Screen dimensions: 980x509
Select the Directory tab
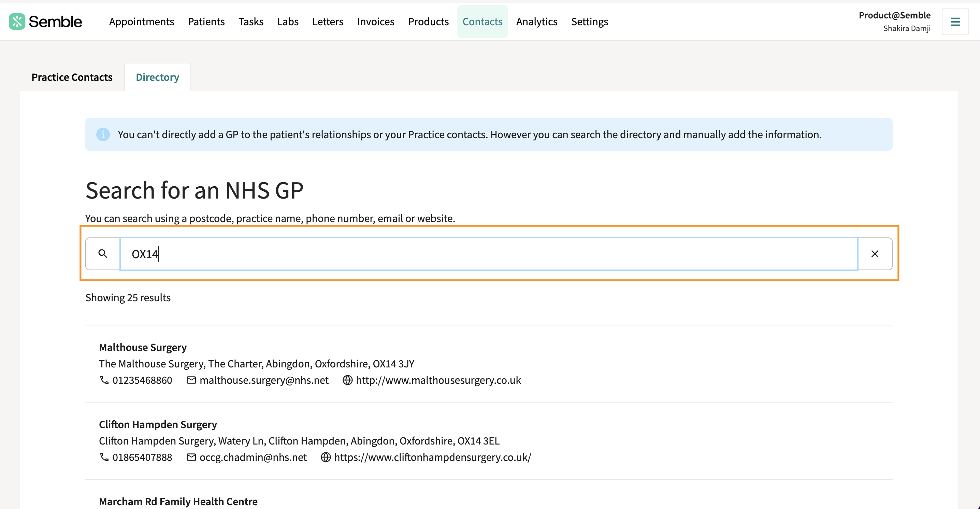(158, 77)
